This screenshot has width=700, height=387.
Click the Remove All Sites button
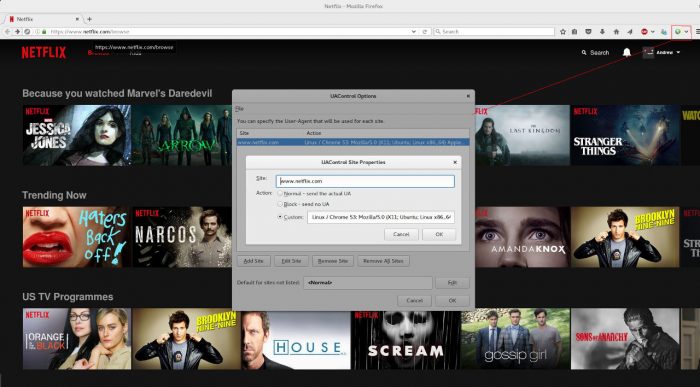[x=383, y=261]
